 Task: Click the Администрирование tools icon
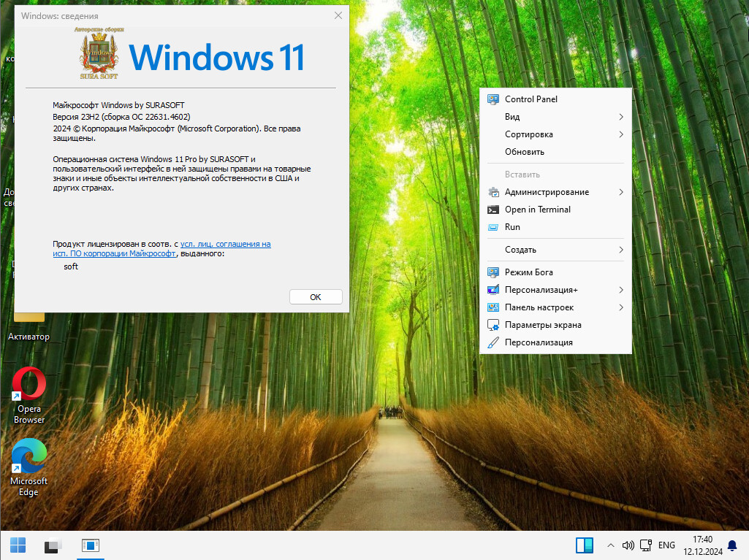point(493,192)
